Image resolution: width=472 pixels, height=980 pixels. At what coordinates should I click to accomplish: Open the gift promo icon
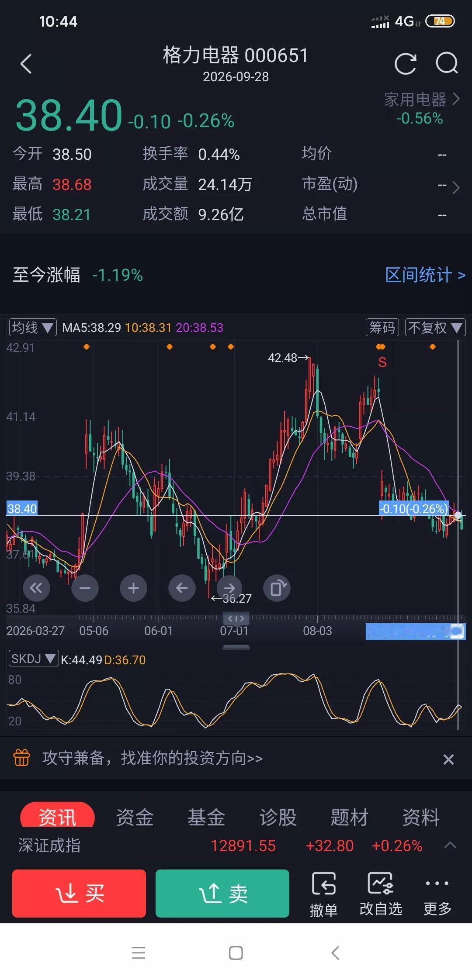click(22, 758)
